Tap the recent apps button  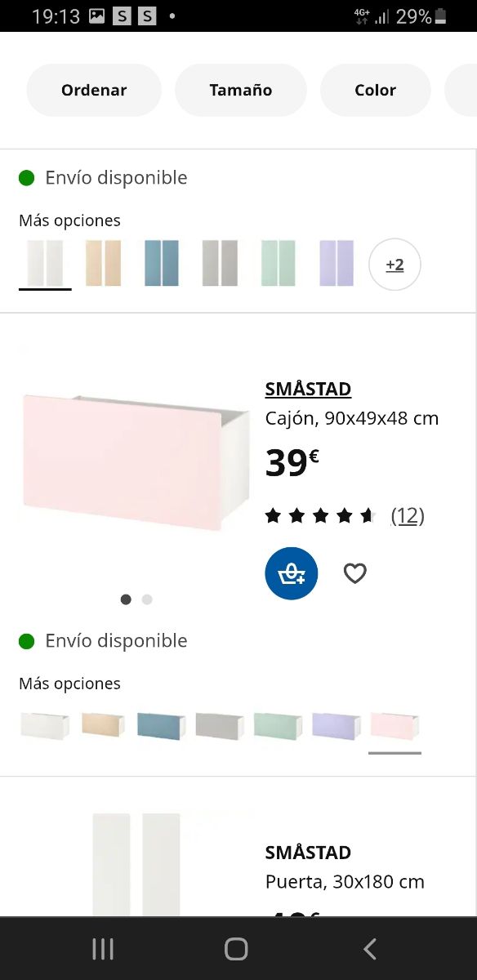pos(101,949)
